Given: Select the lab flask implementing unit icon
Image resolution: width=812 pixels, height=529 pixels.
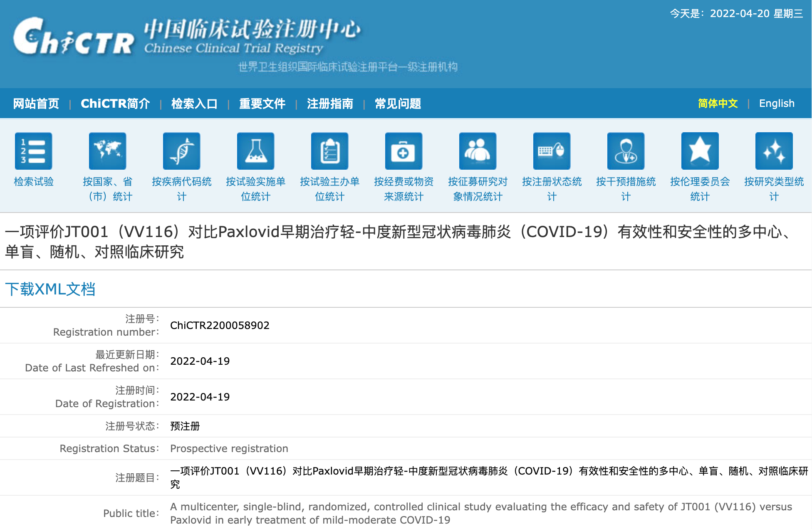Looking at the screenshot, I should click(x=255, y=151).
